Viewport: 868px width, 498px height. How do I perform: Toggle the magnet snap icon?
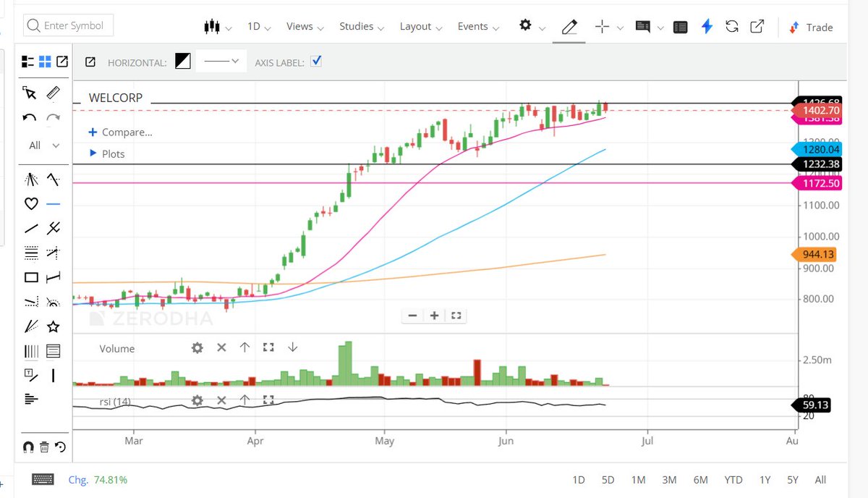[29, 447]
